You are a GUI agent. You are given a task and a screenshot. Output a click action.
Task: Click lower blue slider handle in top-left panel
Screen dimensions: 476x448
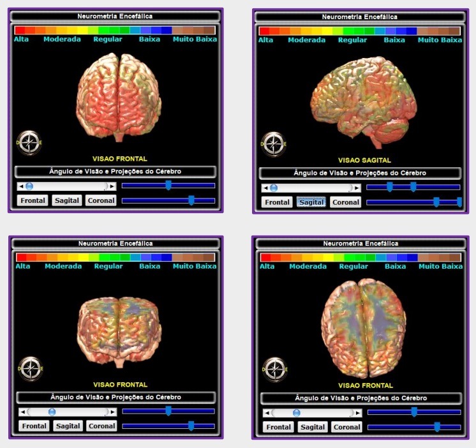coord(191,200)
